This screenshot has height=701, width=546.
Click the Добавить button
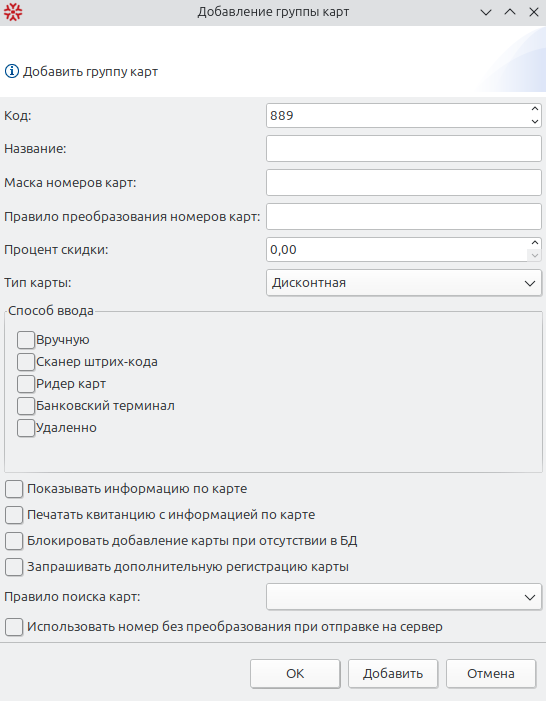point(393,673)
